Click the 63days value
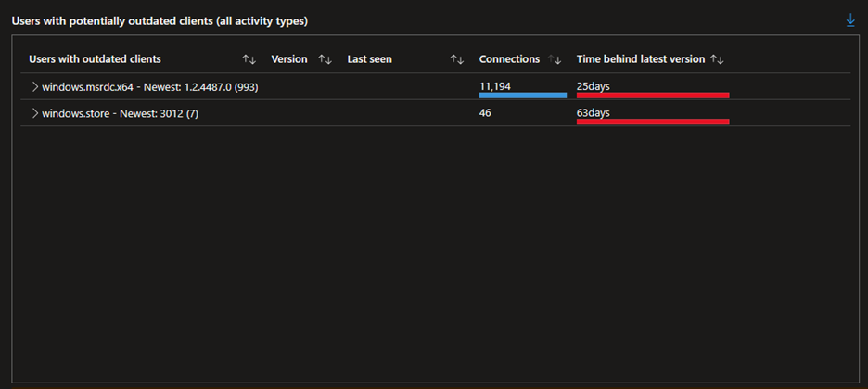 click(593, 112)
